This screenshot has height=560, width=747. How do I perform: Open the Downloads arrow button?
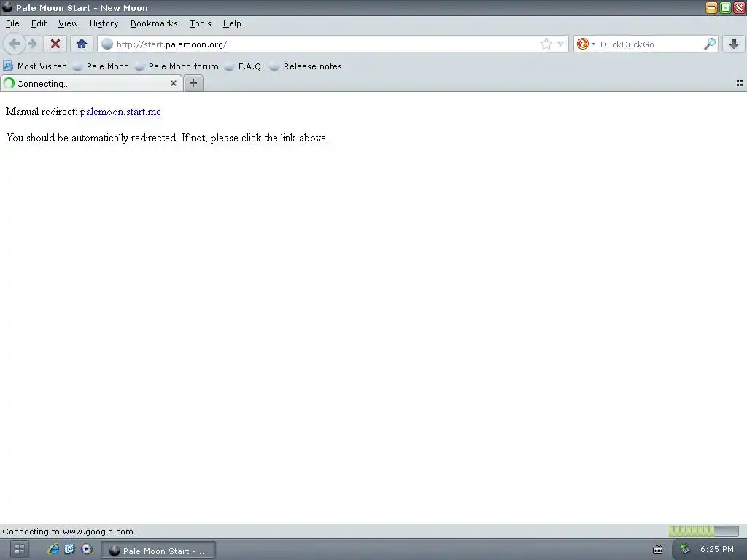pyautogui.click(x=734, y=44)
